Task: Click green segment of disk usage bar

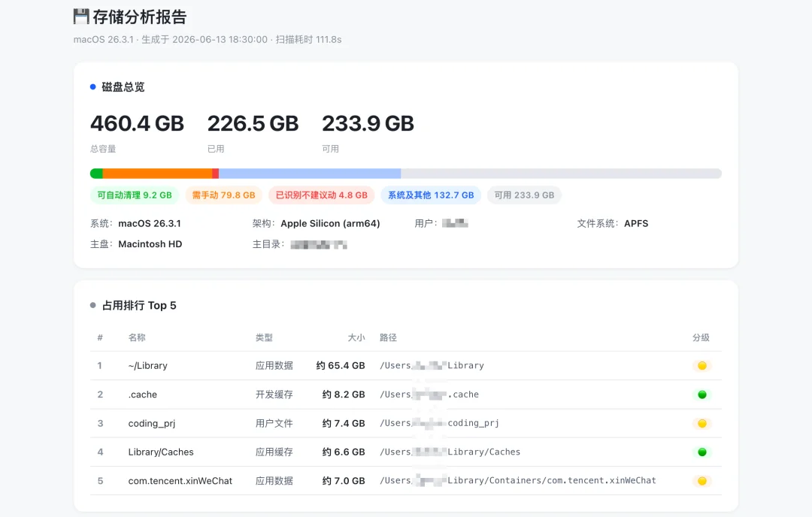Action: (96, 174)
